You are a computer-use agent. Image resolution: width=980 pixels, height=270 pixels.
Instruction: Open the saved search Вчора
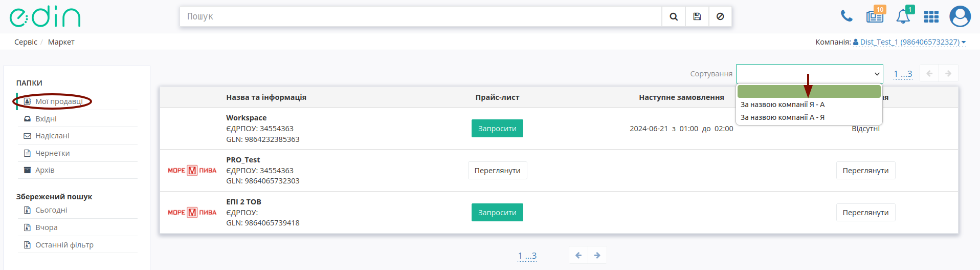click(x=46, y=227)
